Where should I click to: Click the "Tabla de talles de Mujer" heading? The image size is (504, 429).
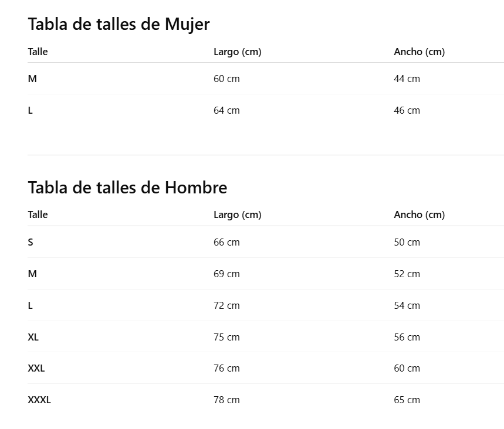119,24
